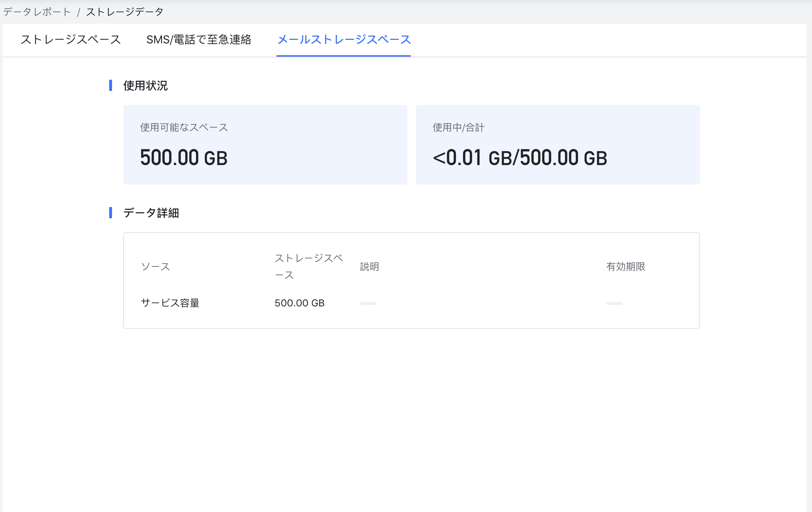
Task: Click the 有効期限 column header
Action: point(625,266)
